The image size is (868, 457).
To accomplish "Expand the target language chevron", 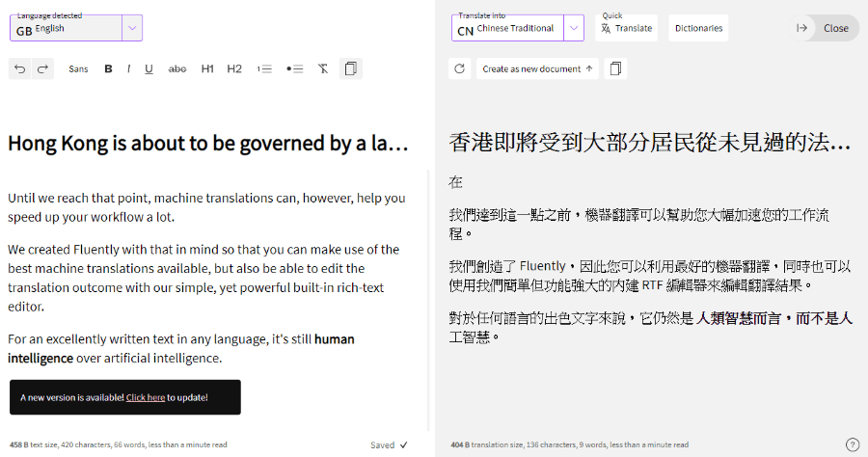I will [x=574, y=28].
